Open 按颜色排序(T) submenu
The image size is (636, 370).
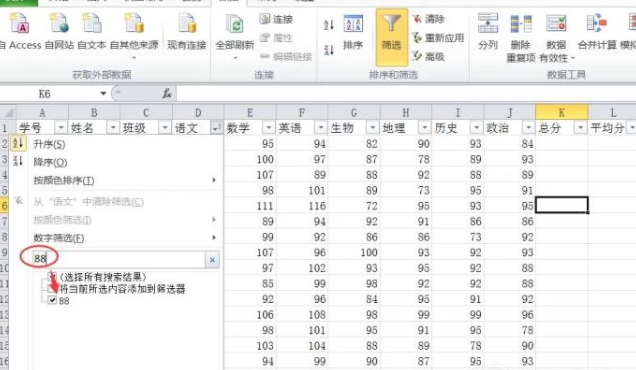coord(116,180)
